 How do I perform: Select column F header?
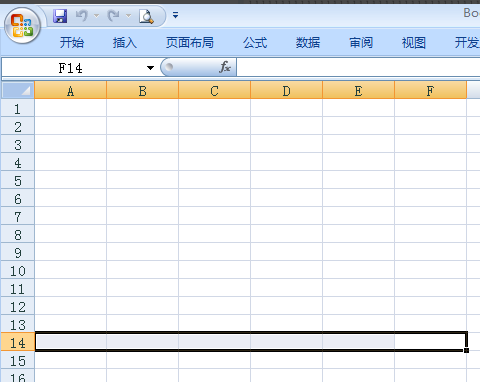click(x=430, y=90)
